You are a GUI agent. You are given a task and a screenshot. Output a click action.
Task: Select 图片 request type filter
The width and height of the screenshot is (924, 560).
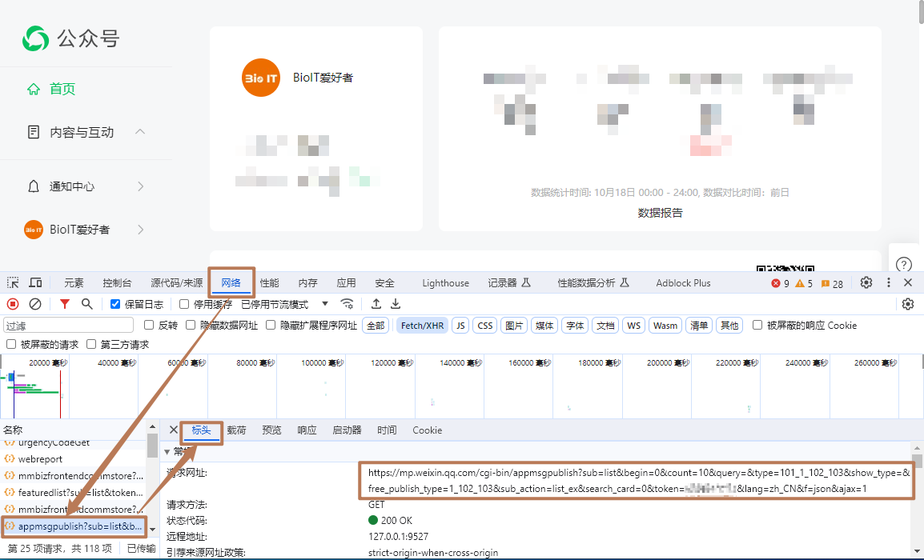(x=514, y=325)
